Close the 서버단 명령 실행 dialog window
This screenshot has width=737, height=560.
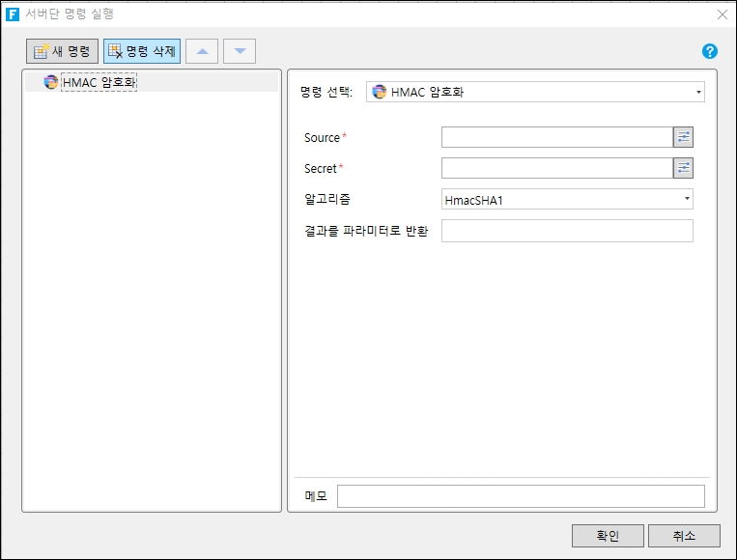click(x=722, y=14)
